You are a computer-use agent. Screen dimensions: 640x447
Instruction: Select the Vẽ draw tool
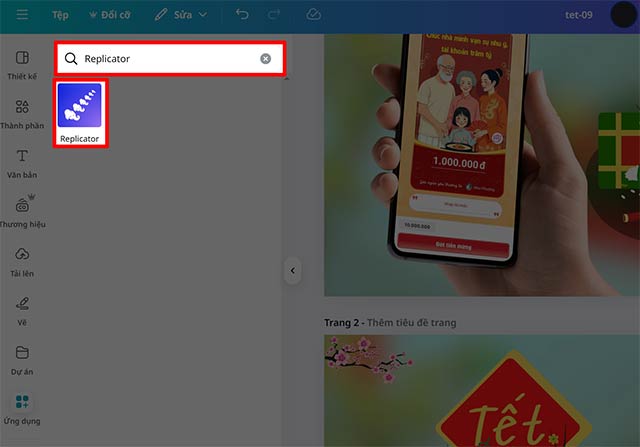click(22, 311)
